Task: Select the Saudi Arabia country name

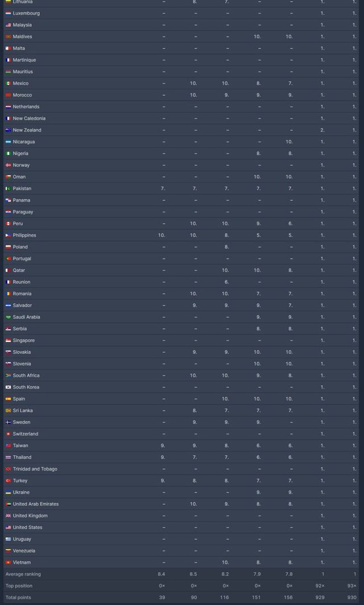Action: 27,317
